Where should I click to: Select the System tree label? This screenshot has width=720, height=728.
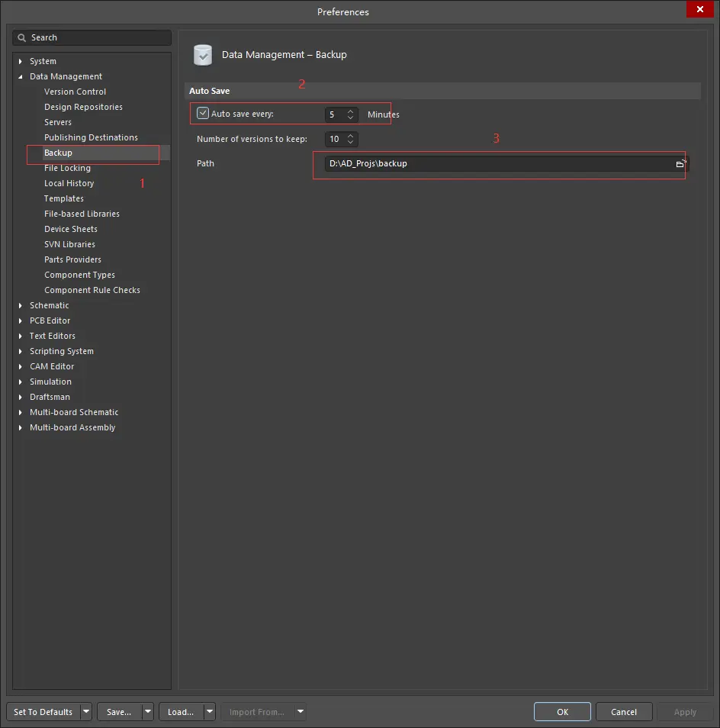43,61
